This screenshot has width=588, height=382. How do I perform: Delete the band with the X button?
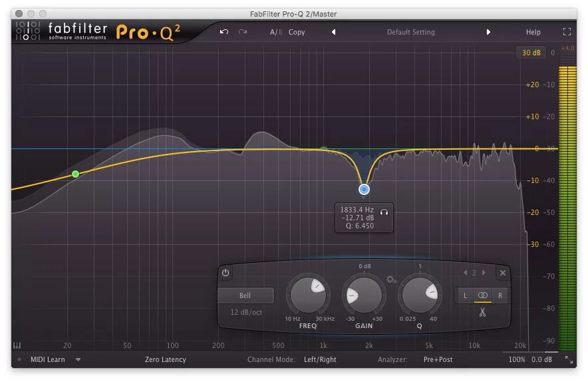click(x=503, y=273)
